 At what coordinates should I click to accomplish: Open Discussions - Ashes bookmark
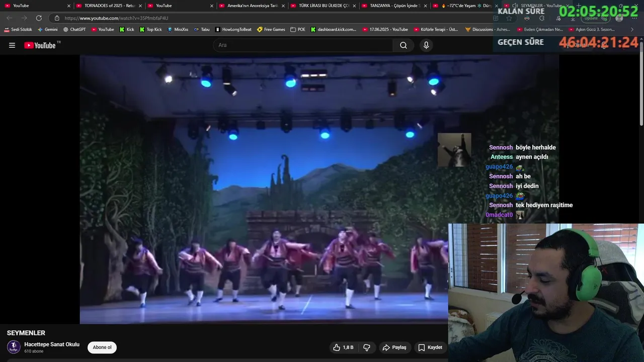coord(488,30)
